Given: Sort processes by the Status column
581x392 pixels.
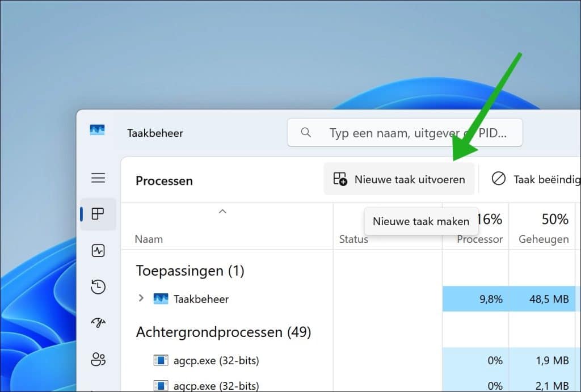Looking at the screenshot, I should pyautogui.click(x=353, y=239).
